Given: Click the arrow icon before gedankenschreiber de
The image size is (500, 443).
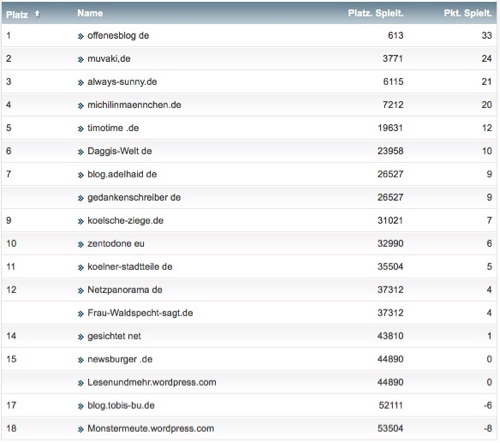Looking at the screenshot, I should coord(80,198).
